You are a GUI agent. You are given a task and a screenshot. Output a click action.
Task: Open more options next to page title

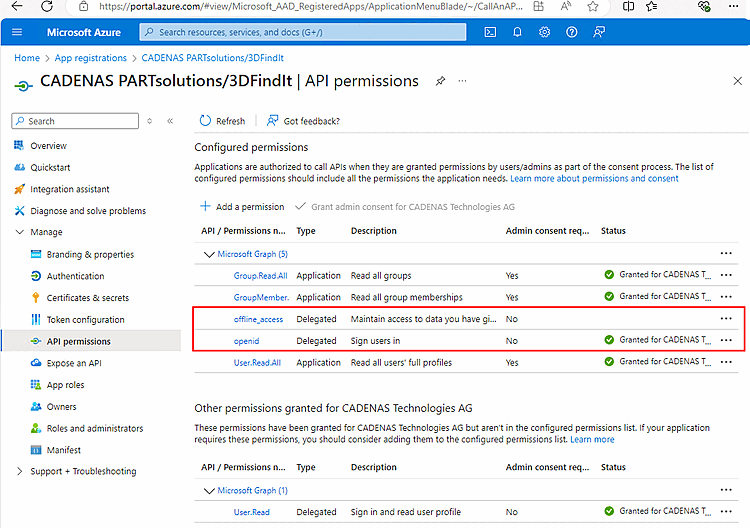[462, 81]
